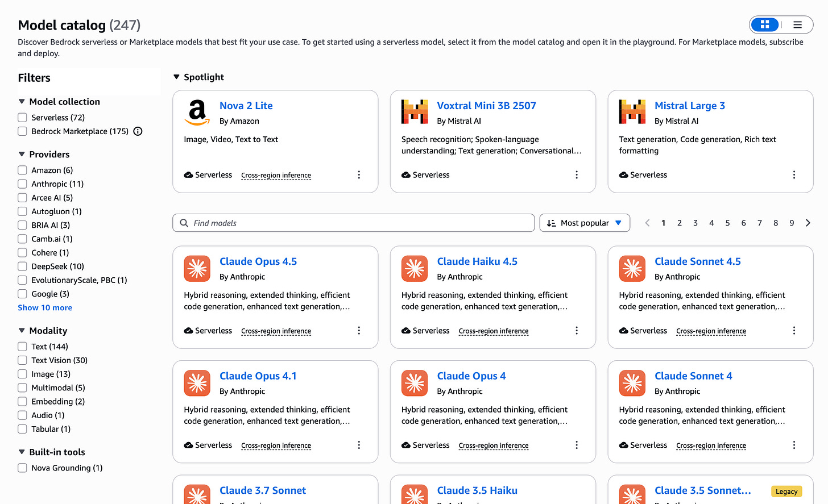The image size is (828, 504).
Task: Open Claude Haiku 4.5 kebab menu
Action: 577,331
